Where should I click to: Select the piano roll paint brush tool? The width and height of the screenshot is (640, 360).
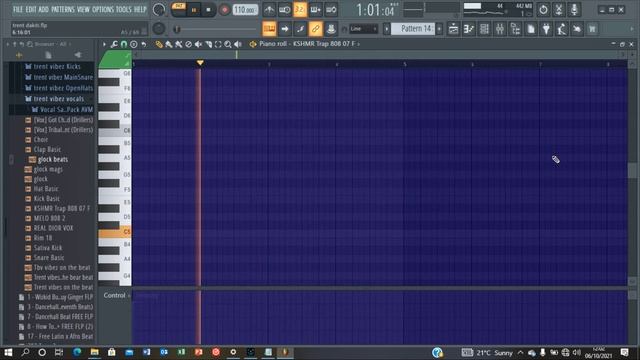click(x=169, y=44)
